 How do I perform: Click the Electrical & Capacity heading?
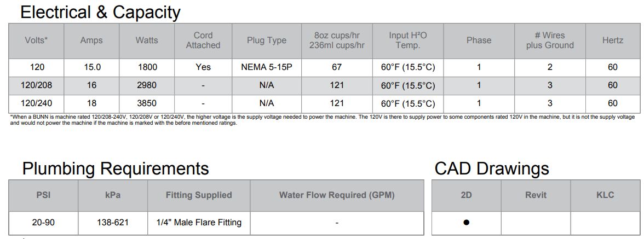tap(100, 12)
